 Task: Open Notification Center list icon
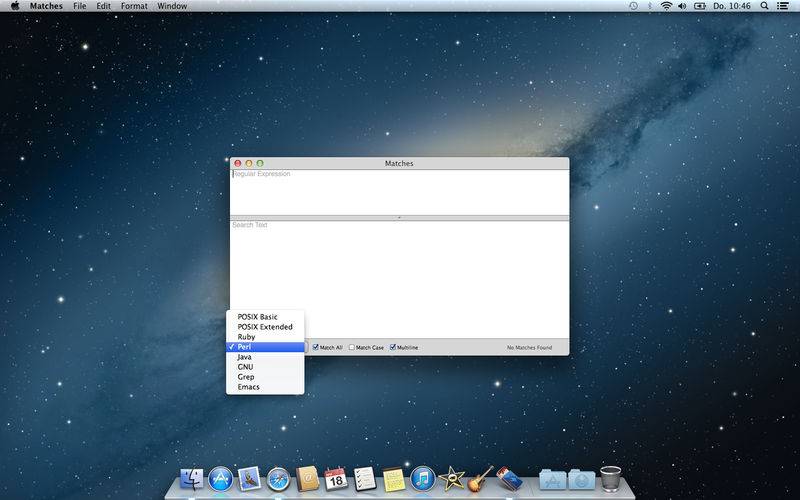783,6
